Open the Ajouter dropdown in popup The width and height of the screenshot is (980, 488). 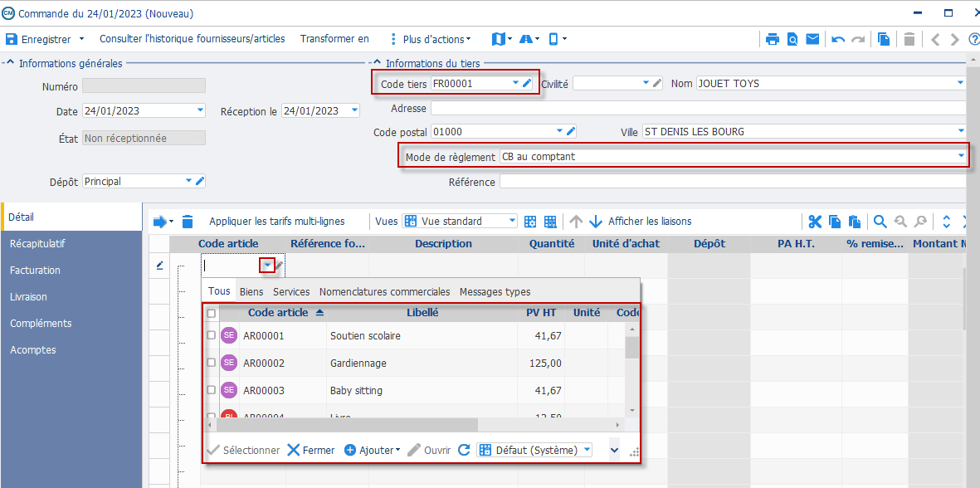pos(372,450)
